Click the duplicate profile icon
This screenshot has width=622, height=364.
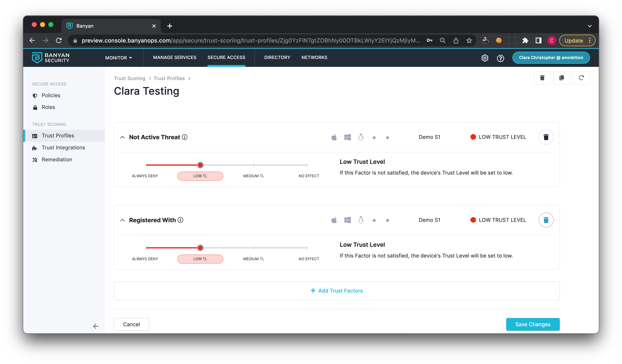(561, 78)
